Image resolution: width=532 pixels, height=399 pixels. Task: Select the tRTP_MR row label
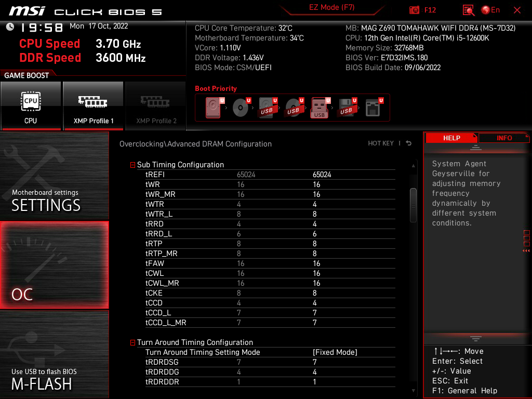pyautogui.click(x=162, y=254)
